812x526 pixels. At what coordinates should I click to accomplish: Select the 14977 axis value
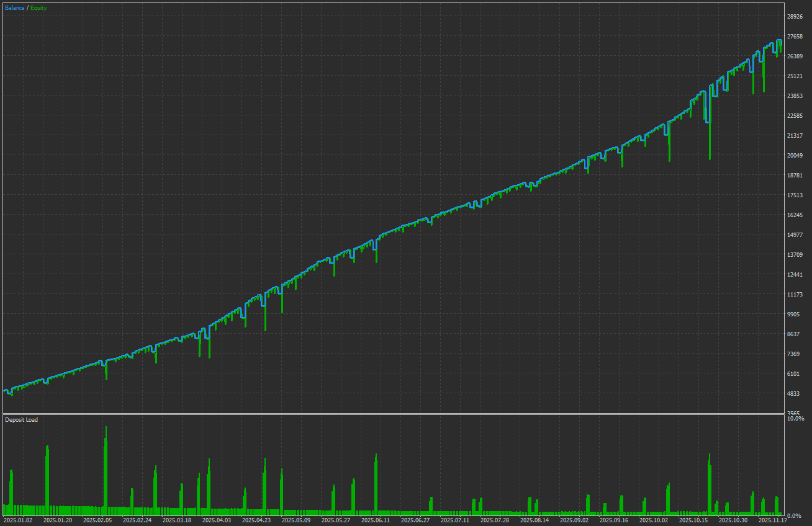tap(795, 235)
